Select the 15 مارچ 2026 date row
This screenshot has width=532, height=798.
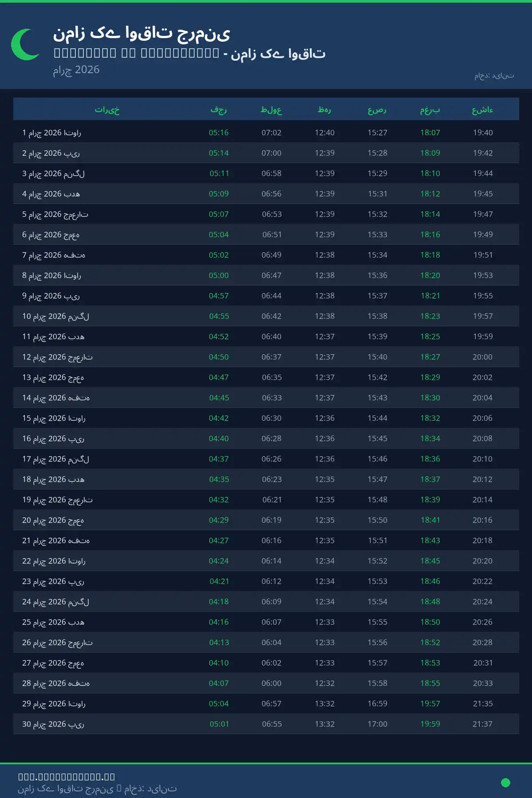pos(54,418)
